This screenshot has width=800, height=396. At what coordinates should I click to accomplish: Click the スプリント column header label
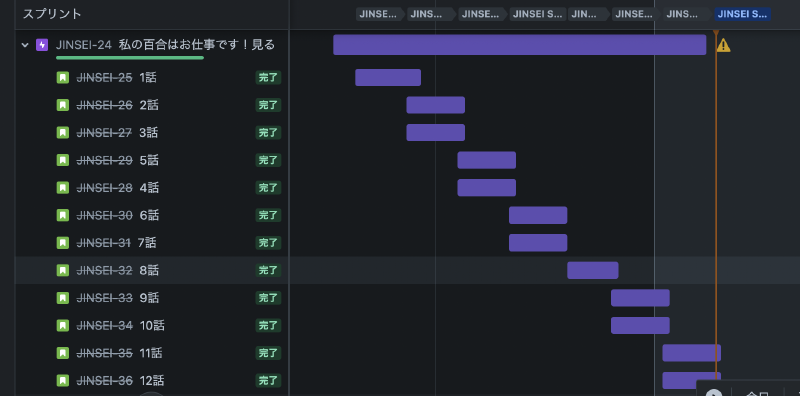pyautogui.click(x=52, y=14)
